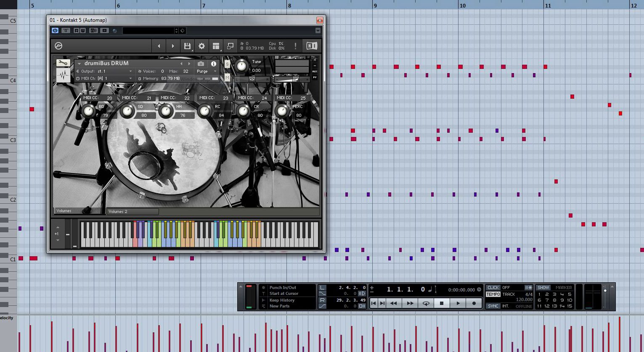Viewport: 644px width, 352px height.
Task: Click the snapshot camera icon
Action: click(x=201, y=64)
